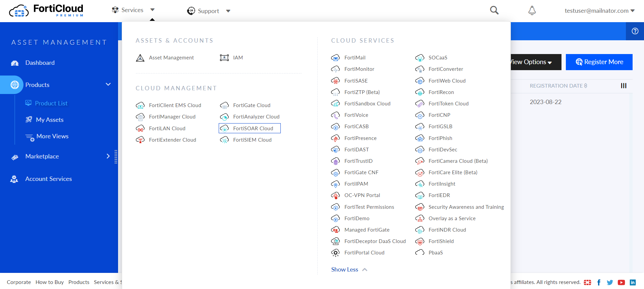644x289 pixels.
Task: Click the FortiShield icon
Action: [x=420, y=241]
